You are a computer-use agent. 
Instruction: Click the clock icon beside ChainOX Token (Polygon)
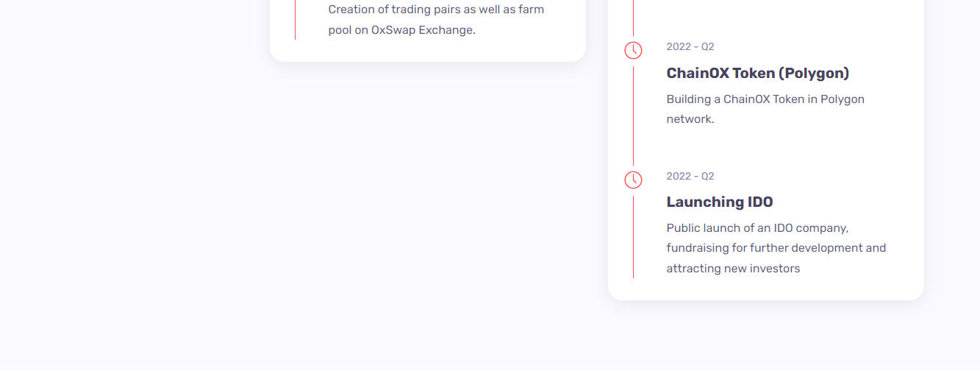tap(633, 50)
